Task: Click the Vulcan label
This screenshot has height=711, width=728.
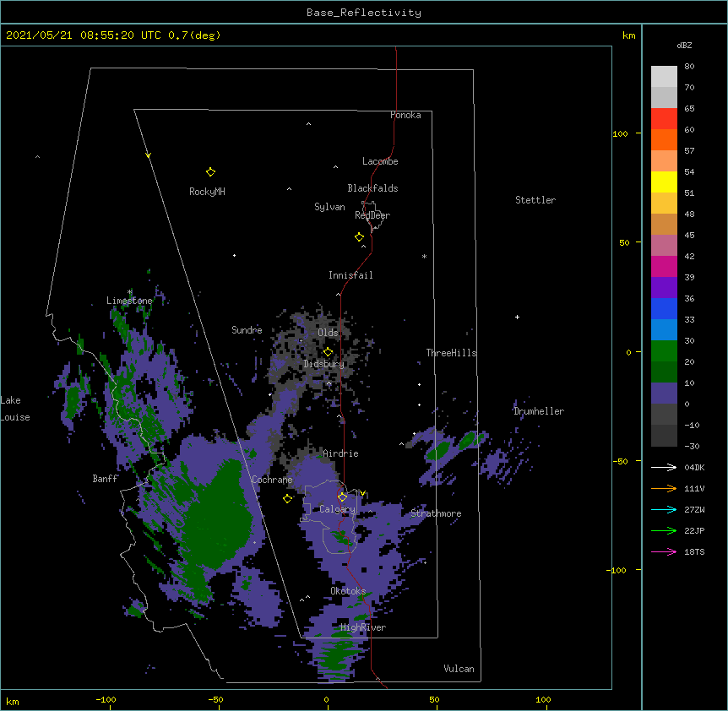Action: [x=459, y=669]
